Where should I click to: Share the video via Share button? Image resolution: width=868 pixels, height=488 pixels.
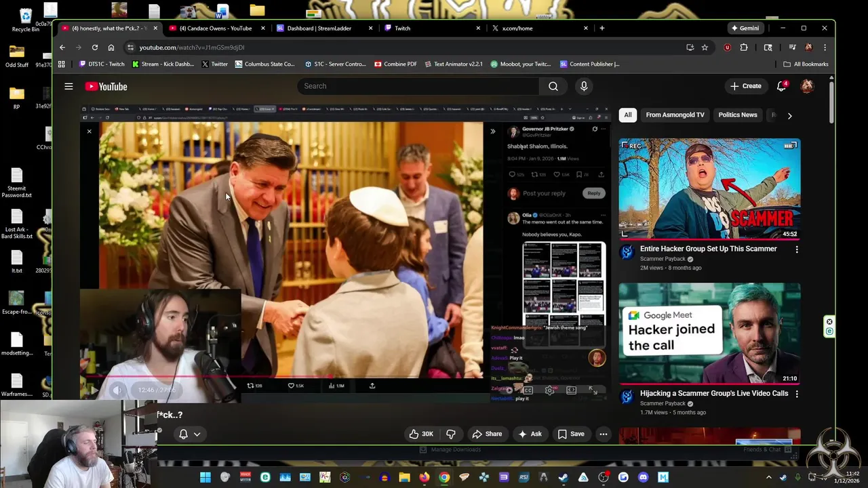coord(487,434)
